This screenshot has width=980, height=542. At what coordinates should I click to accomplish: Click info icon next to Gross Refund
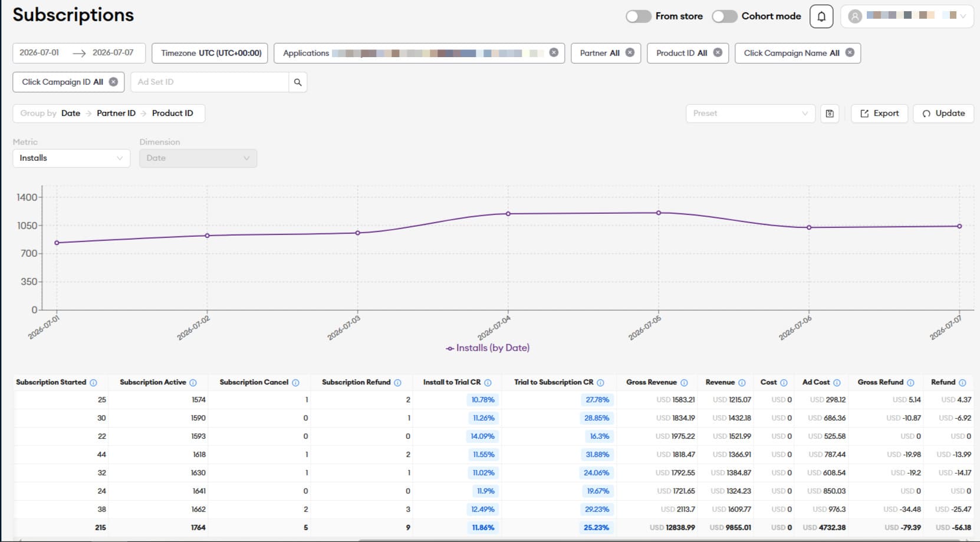coord(910,383)
